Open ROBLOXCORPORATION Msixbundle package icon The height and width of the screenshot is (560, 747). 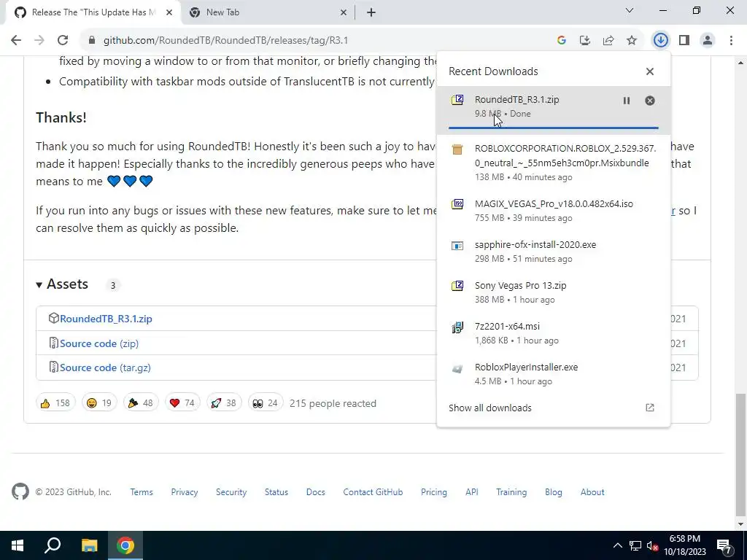pyautogui.click(x=457, y=149)
